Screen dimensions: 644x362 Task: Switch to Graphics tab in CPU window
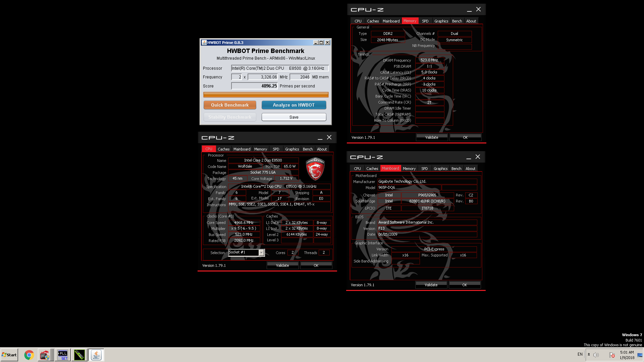click(x=292, y=149)
